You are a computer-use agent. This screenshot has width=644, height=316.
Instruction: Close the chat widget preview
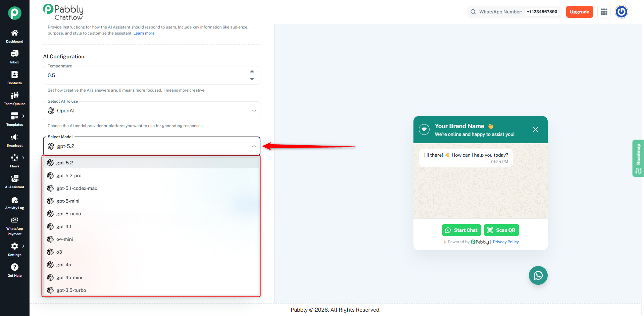point(536,129)
